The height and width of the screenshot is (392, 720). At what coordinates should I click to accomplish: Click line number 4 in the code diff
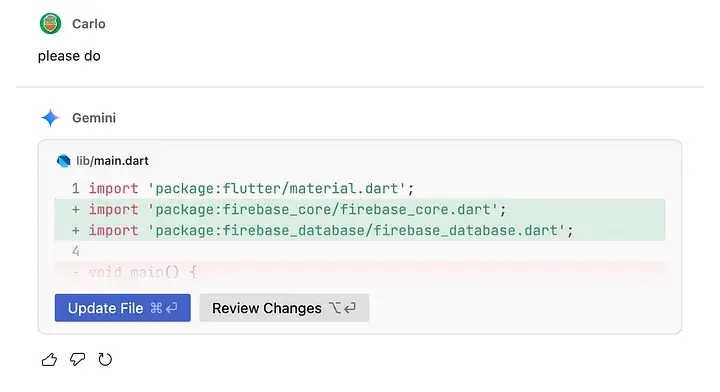click(x=76, y=251)
